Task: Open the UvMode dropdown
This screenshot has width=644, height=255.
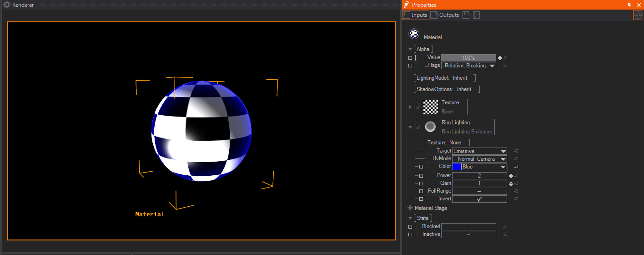Action: (479, 159)
